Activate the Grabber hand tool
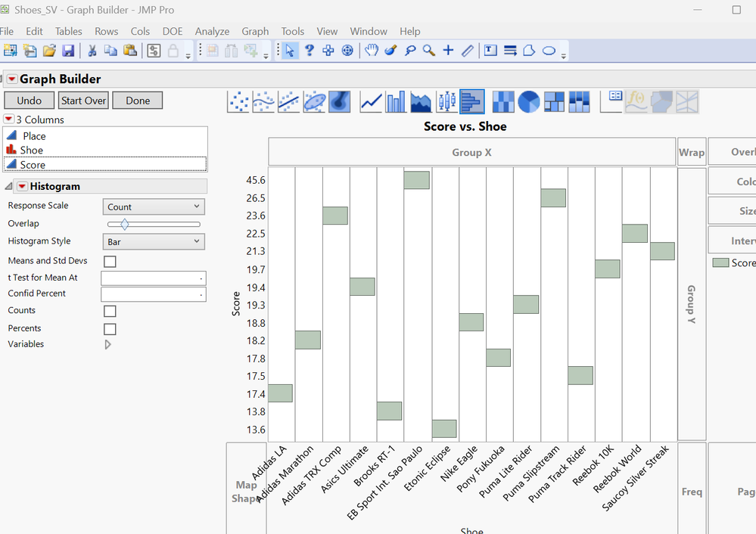756x534 pixels. pos(372,51)
